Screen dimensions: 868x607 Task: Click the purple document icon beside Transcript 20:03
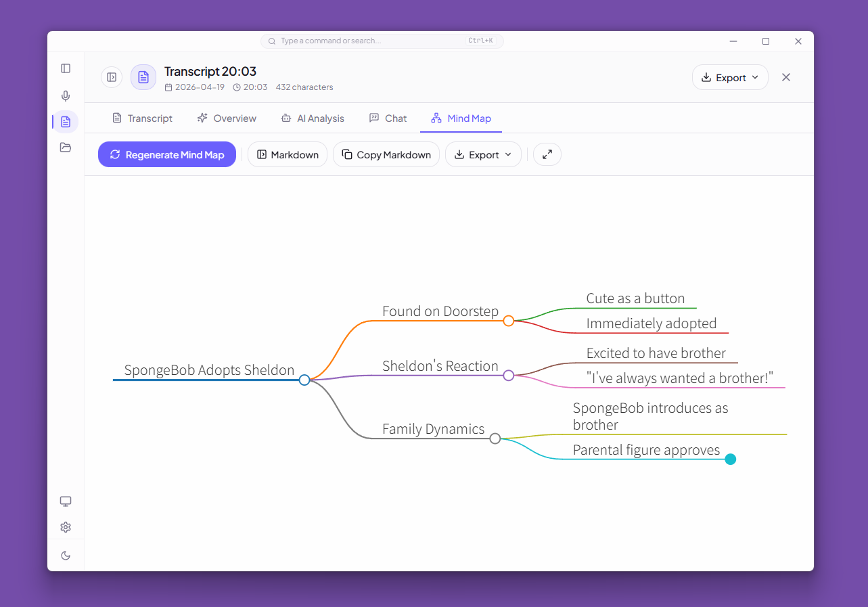[143, 77]
